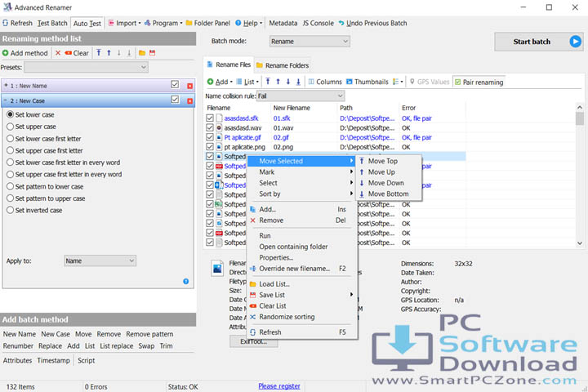Toggle the New Case method checkbox
This screenshot has height=392, width=588.
click(175, 100)
